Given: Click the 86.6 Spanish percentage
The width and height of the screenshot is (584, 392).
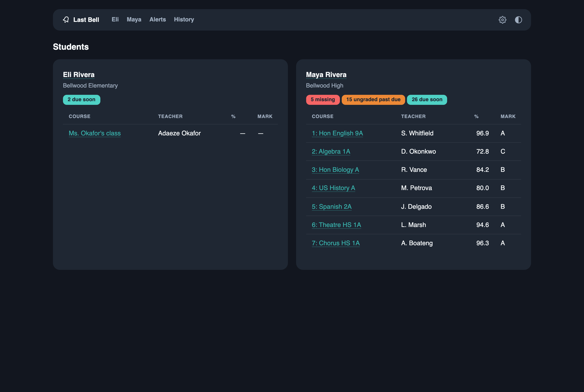Looking at the screenshot, I should point(482,206).
